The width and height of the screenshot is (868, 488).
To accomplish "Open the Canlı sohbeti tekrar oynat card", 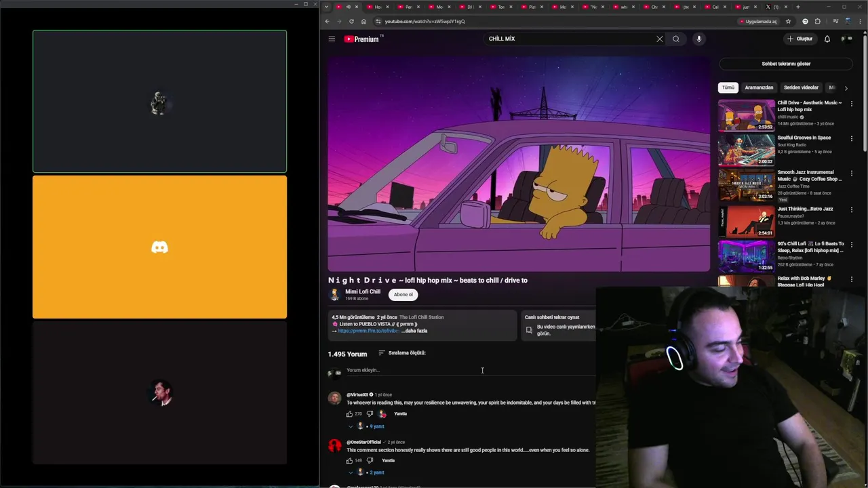I will (x=558, y=326).
